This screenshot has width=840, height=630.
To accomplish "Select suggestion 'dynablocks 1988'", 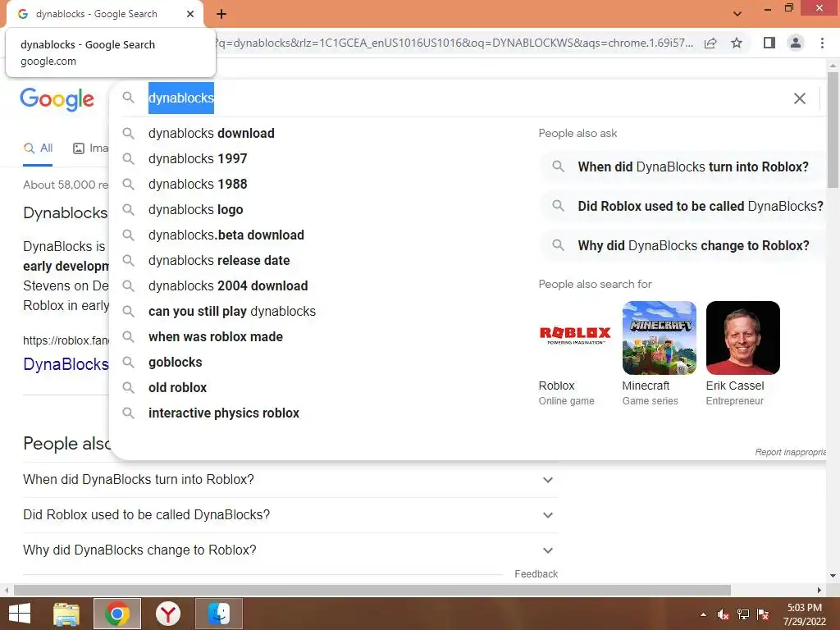I will click(198, 185).
